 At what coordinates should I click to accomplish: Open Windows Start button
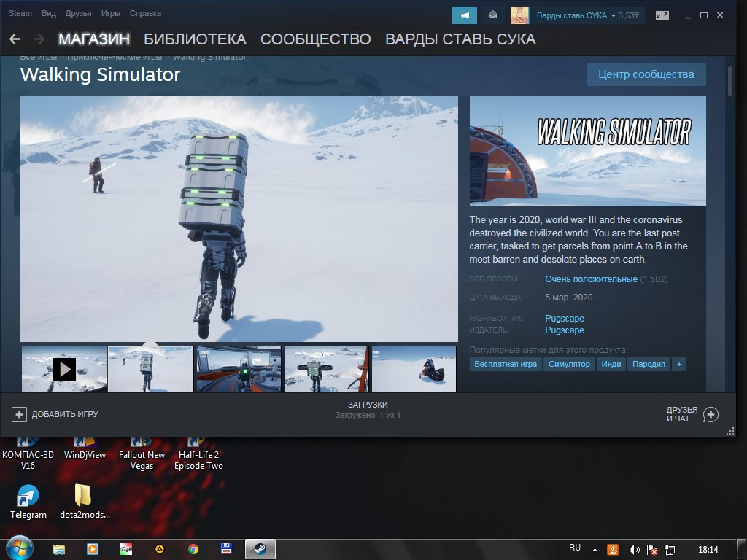click(18, 548)
